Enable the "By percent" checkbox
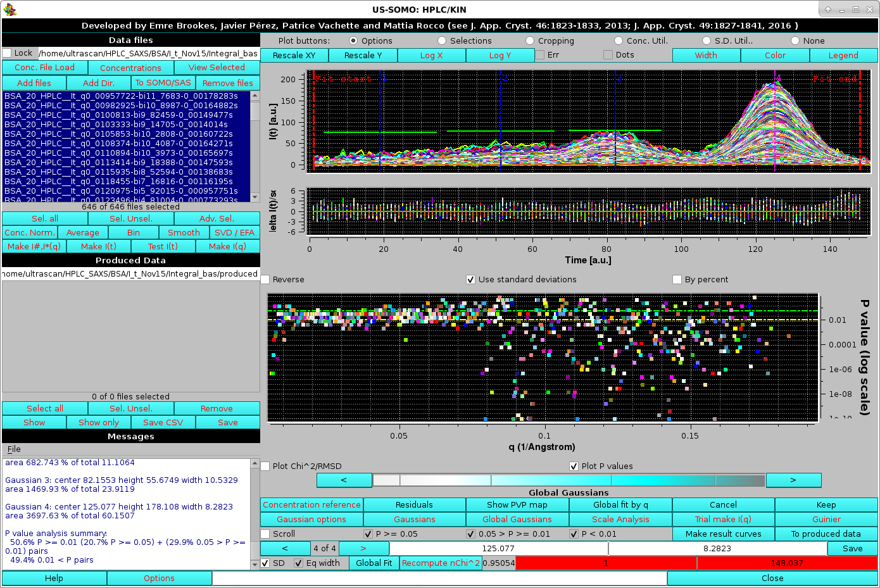The image size is (880, 588). pos(677,279)
